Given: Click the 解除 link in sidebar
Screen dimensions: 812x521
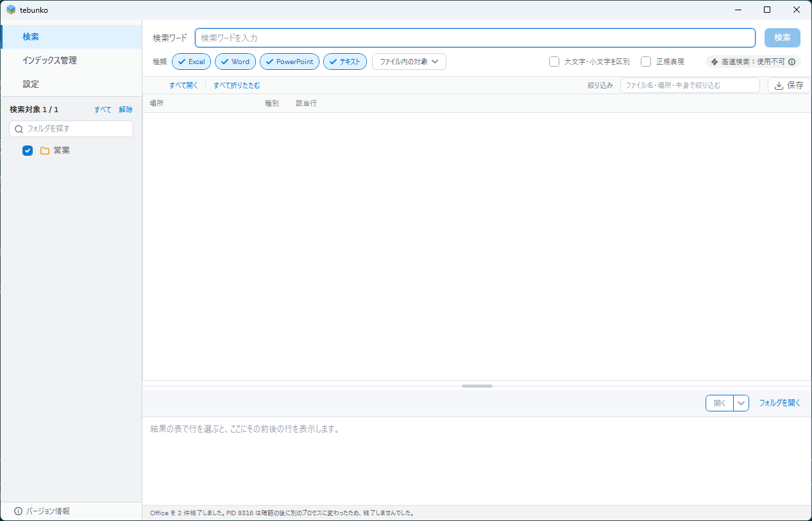Looking at the screenshot, I should tap(126, 110).
